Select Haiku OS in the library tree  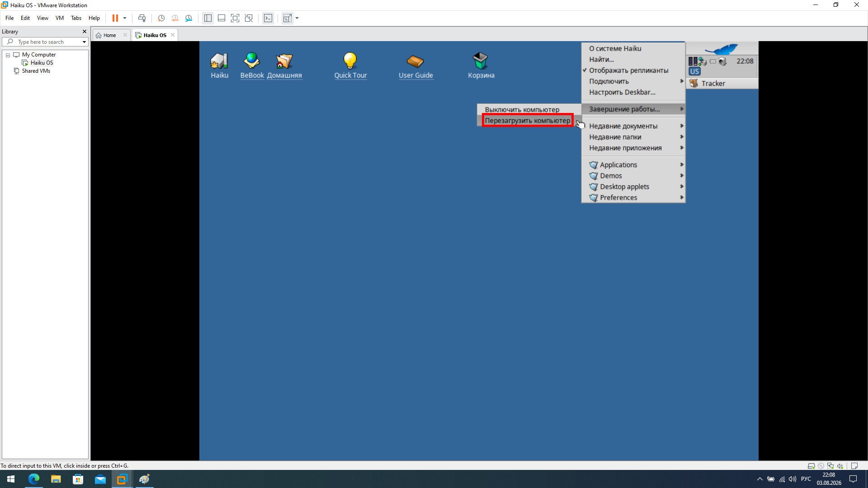pyautogui.click(x=42, y=63)
